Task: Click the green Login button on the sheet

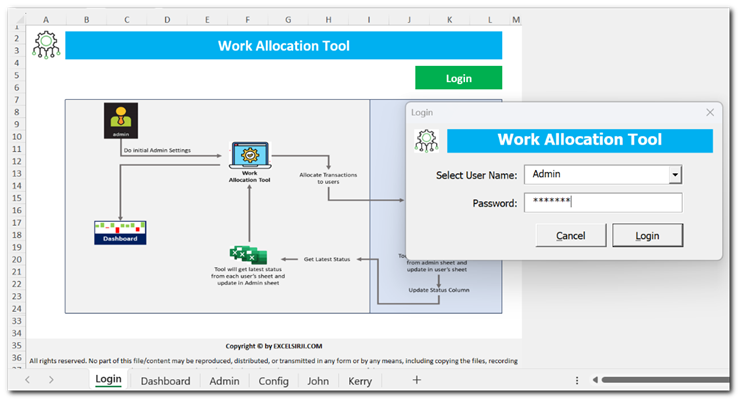Action: [x=458, y=78]
